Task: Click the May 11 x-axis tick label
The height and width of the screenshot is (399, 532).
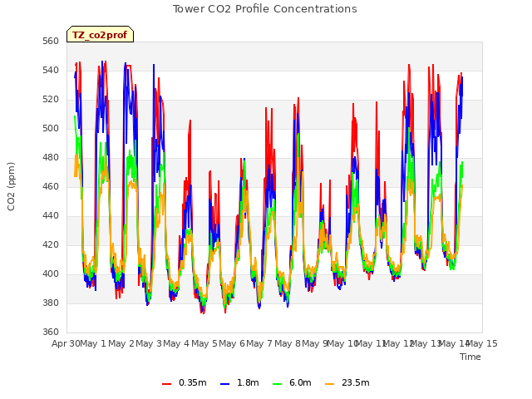Action: tap(371, 343)
